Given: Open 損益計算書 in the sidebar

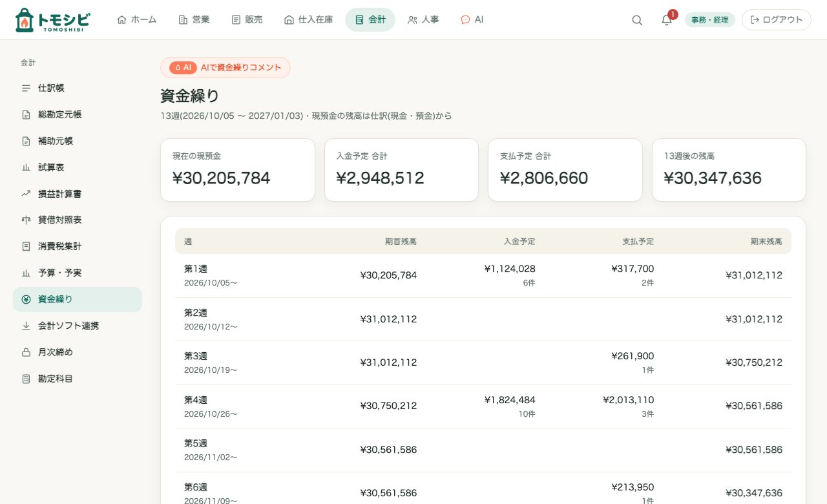Looking at the screenshot, I should (78, 194).
